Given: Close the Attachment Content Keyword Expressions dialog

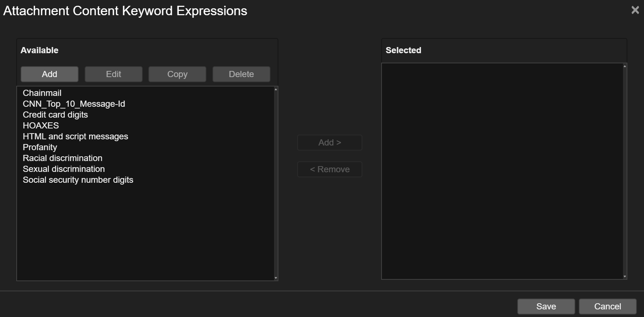Looking at the screenshot, I should pos(635,10).
